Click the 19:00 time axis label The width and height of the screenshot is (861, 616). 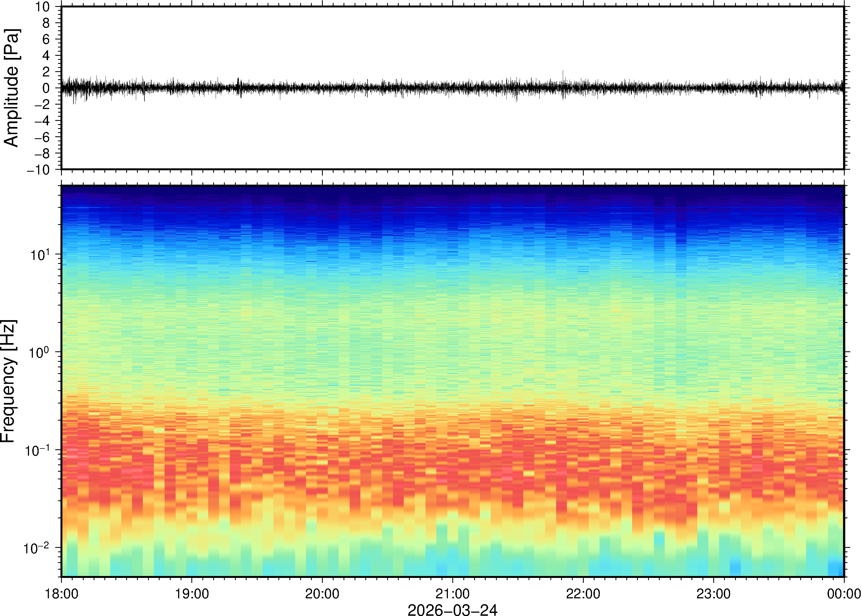pyautogui.click(x=192, y=594)
